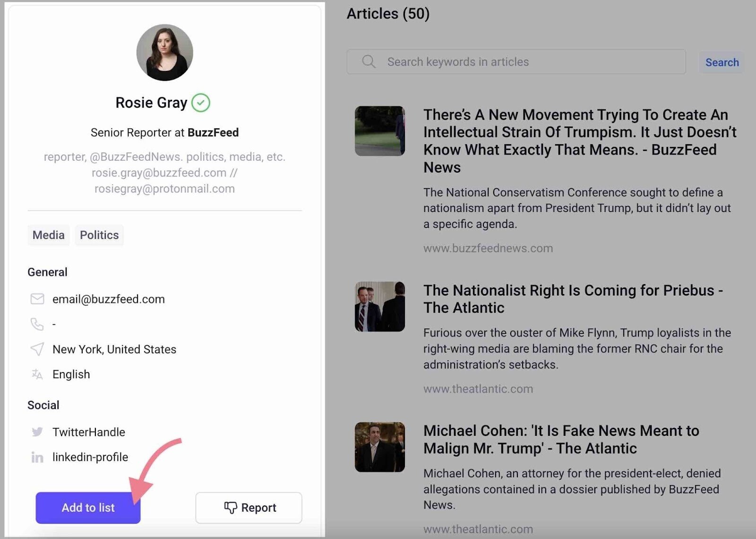The height and width of the screenshot is (539, 756).
Task: Click the Search button for articles
Action: pos(722,62)
